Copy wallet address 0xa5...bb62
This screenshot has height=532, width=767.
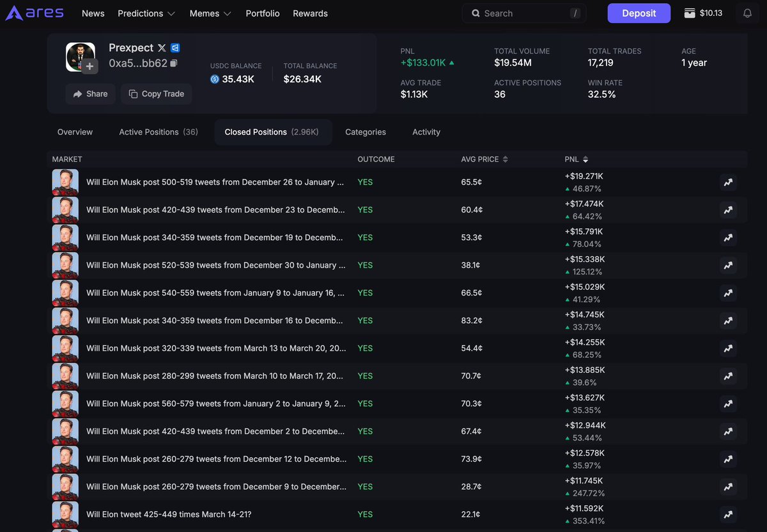click(174, 63)
